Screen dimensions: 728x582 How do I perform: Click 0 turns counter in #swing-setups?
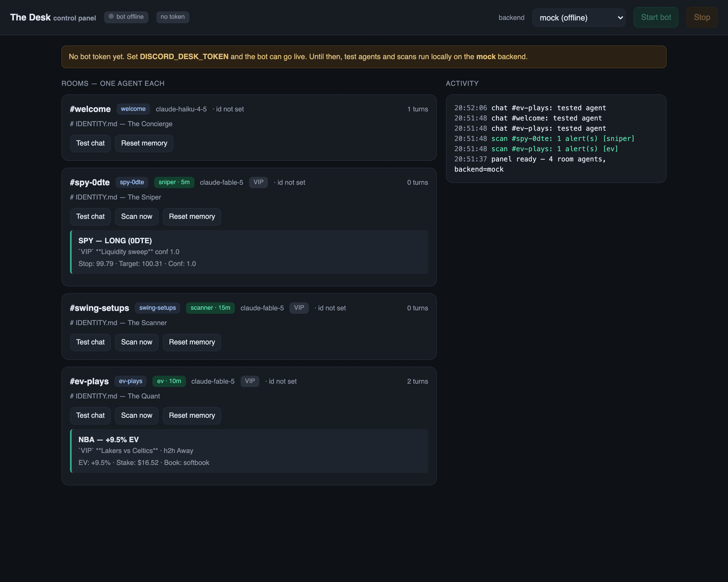pos(417,308)
